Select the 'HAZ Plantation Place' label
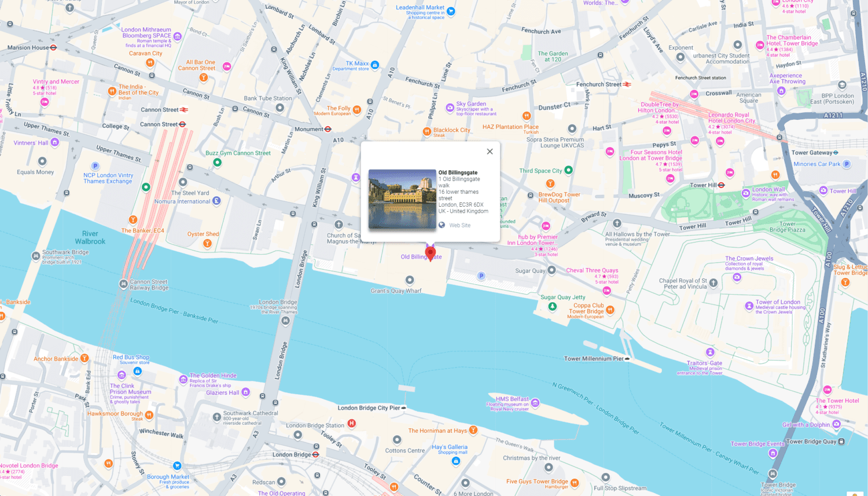This screenshot has height=496, width=868. [510, 127]
